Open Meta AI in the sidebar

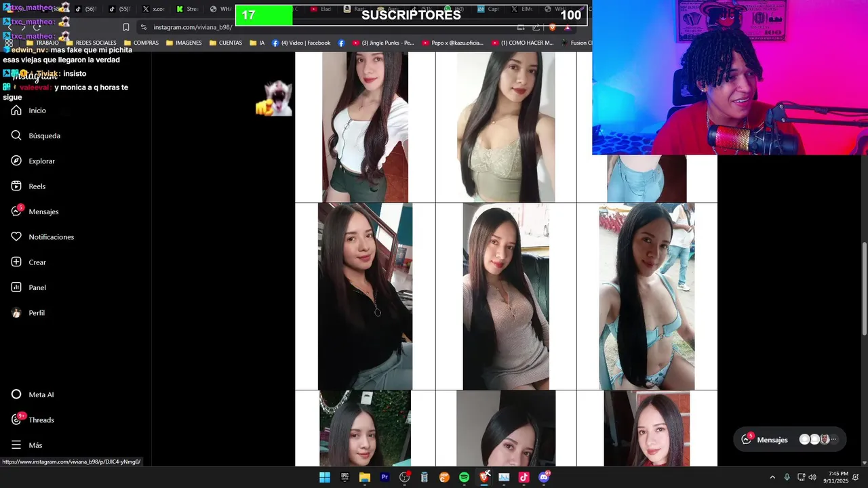click(33, 394)
